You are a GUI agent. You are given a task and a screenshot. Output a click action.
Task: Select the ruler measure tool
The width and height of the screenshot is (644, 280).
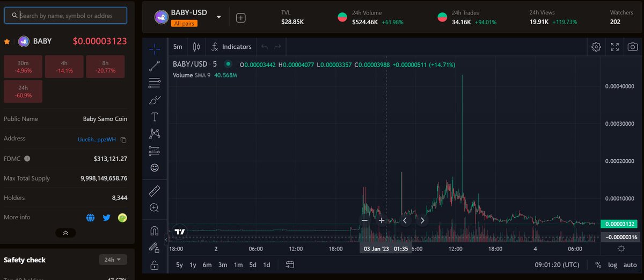click(155, 190)
